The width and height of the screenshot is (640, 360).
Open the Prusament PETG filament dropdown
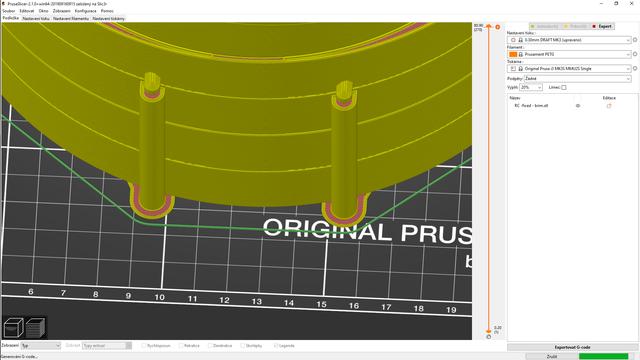point(569,54)
